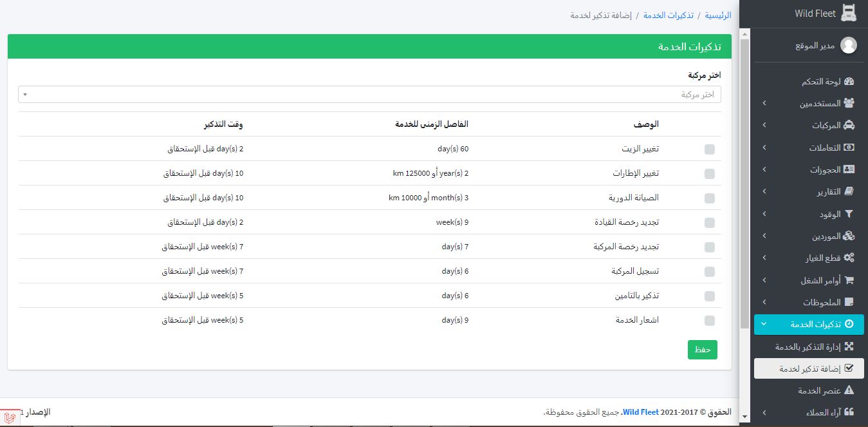Open إدارة التذكير بالخدمة menu item

pos(809,346)
